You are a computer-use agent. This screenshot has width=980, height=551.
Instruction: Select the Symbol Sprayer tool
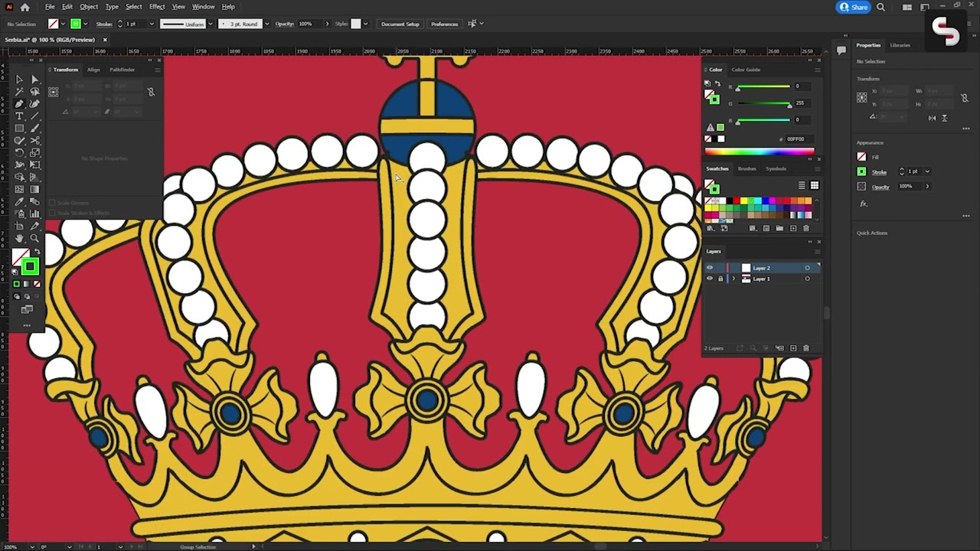pos(19,214)
